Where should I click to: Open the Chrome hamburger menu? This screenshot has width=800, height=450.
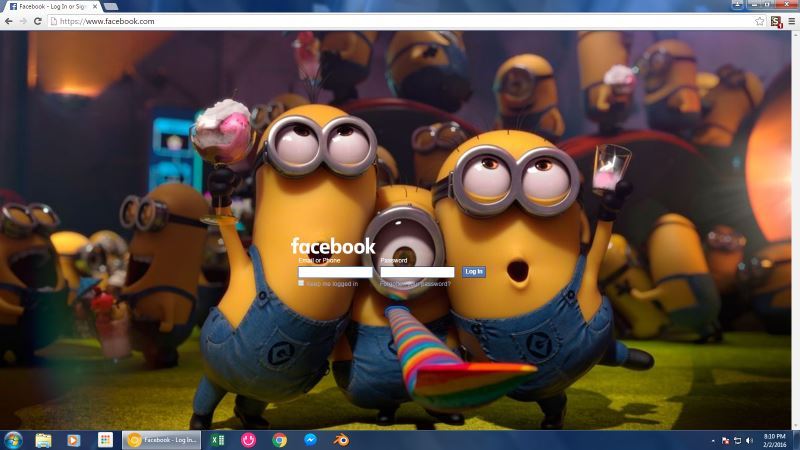tap(791, 21)
